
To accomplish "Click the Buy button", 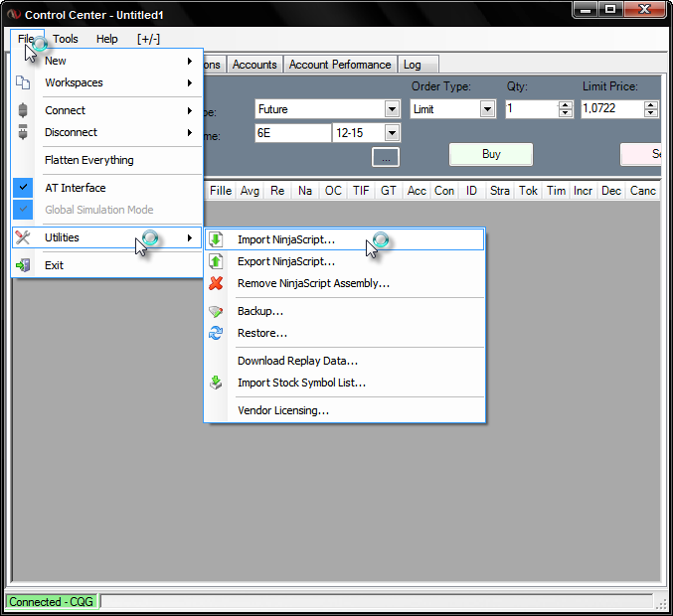I will click(x=491, y=154).
